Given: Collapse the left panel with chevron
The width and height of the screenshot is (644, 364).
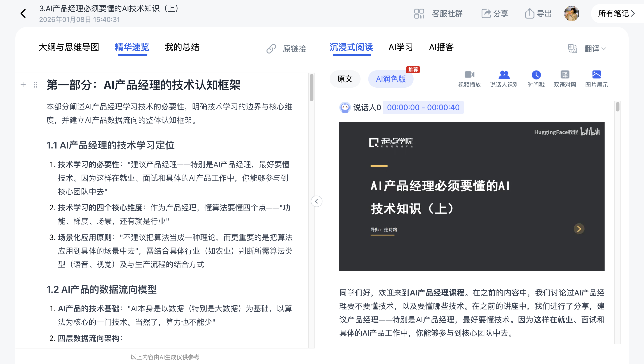Looking at the screenshot, I should tap(317, 201).
